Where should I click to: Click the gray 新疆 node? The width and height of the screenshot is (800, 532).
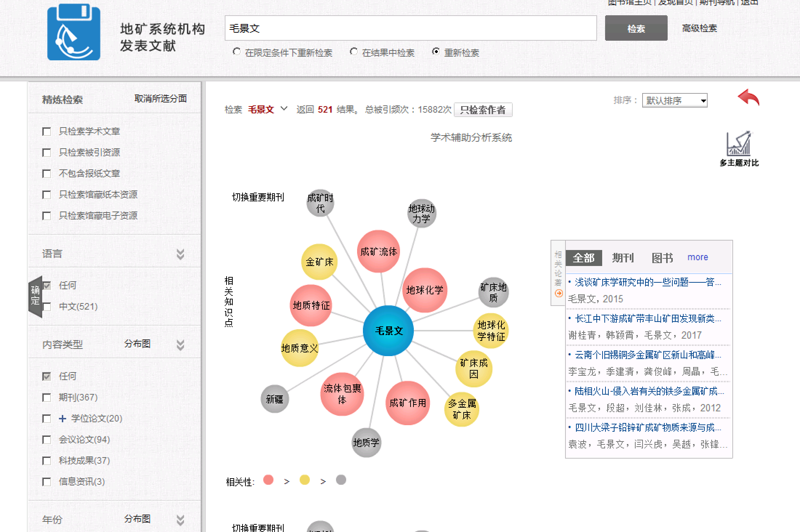[x=275, y=399]
